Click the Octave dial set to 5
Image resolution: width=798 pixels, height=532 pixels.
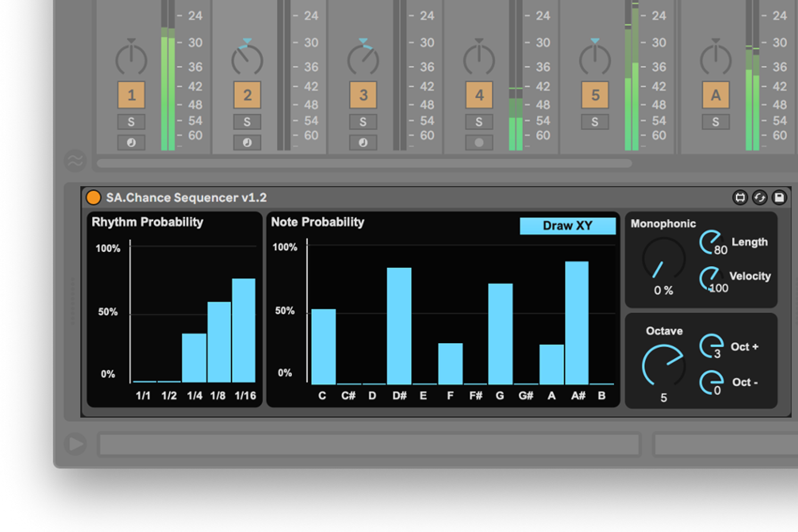[663, 365]
